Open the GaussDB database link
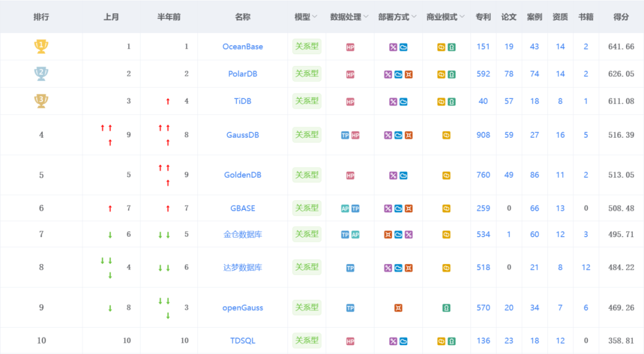 (x=242, y=135)
